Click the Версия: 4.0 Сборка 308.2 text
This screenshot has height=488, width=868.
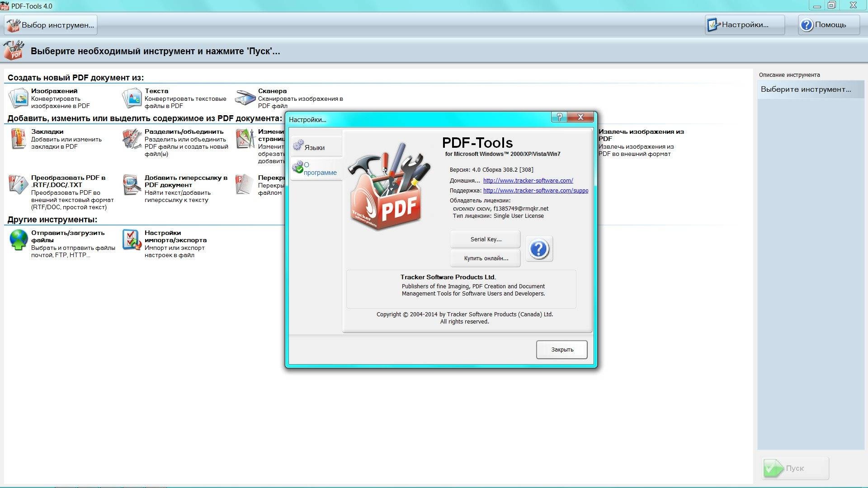[x=491, y=170]
